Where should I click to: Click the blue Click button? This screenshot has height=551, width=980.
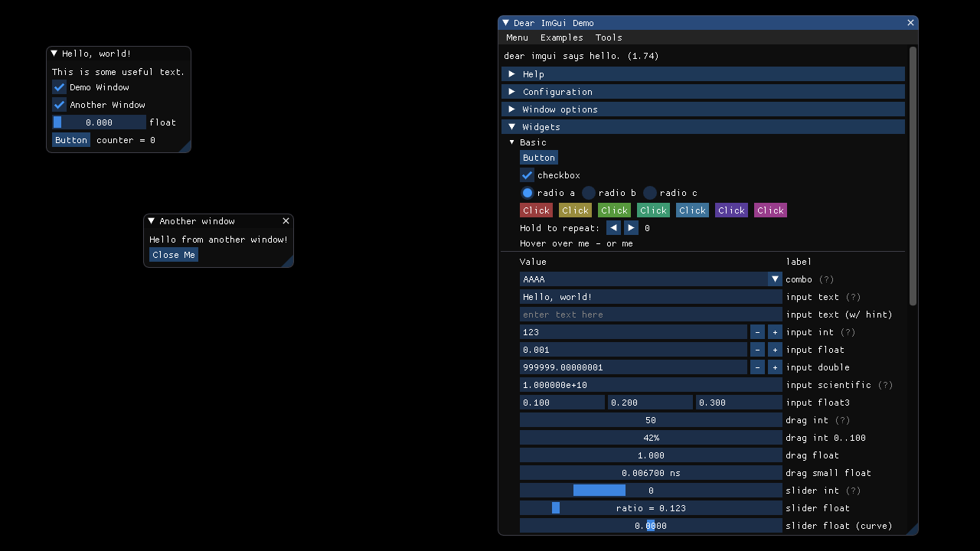pos(692,210)
